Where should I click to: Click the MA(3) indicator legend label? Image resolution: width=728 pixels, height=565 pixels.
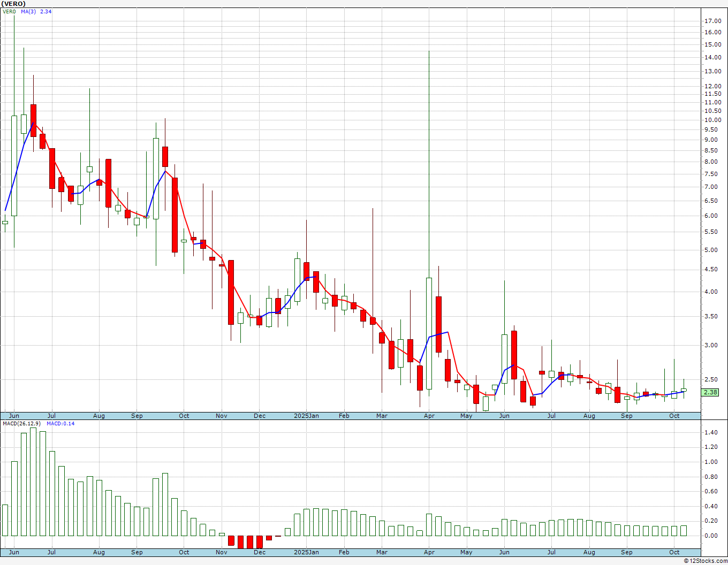29,11
